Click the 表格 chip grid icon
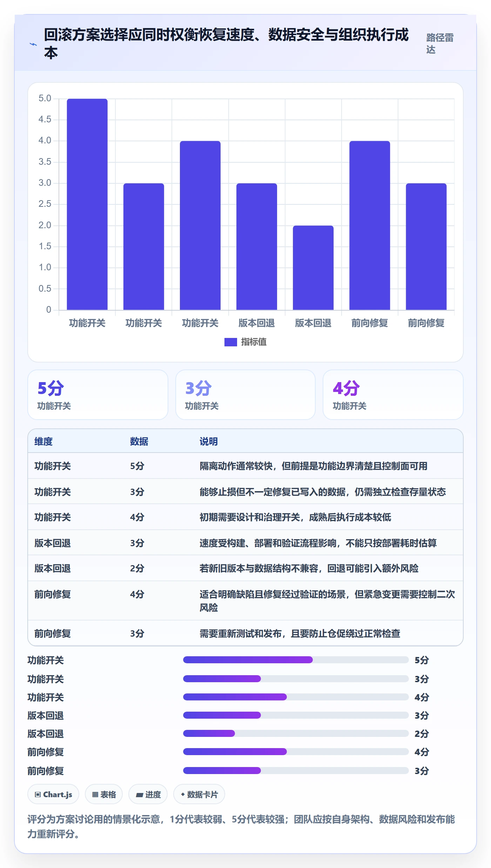491x868 pixels. (95, 794)
